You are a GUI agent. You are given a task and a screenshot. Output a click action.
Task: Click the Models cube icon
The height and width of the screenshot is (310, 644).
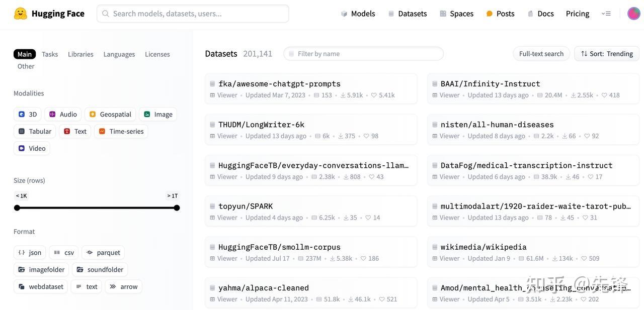point(344,14)
